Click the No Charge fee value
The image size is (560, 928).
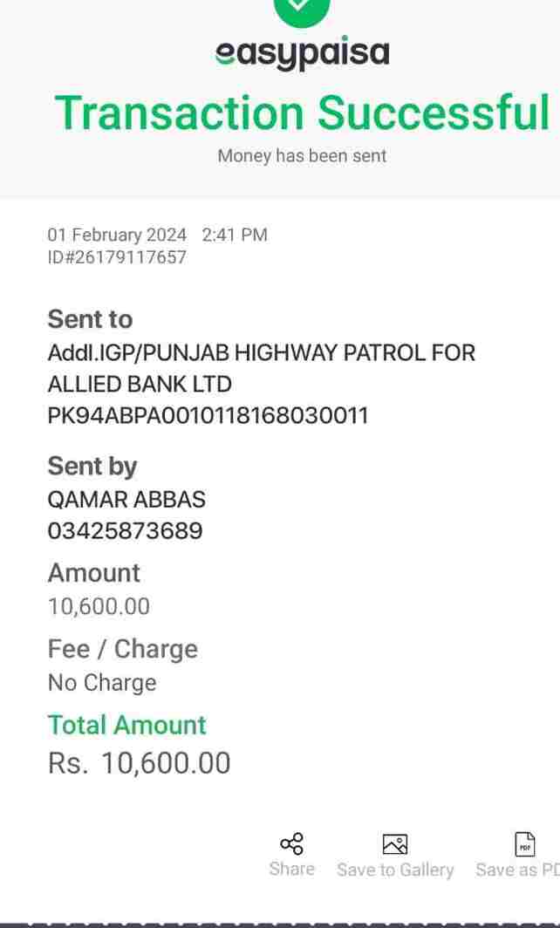[102, 682]
